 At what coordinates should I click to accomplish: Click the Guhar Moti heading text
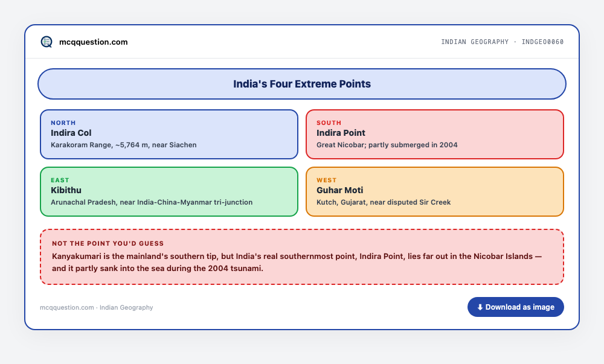tap(339, 190)
